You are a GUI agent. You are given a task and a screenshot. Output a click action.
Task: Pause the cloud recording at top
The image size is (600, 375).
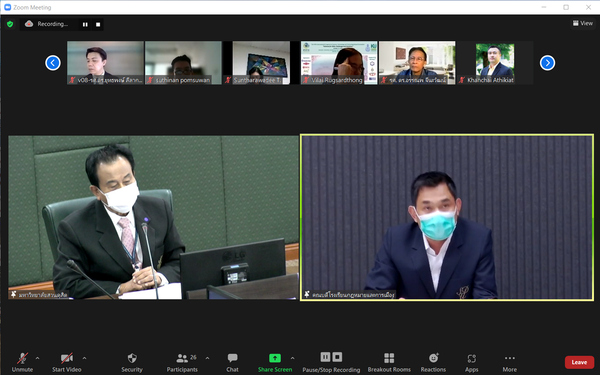coord(85,24)
